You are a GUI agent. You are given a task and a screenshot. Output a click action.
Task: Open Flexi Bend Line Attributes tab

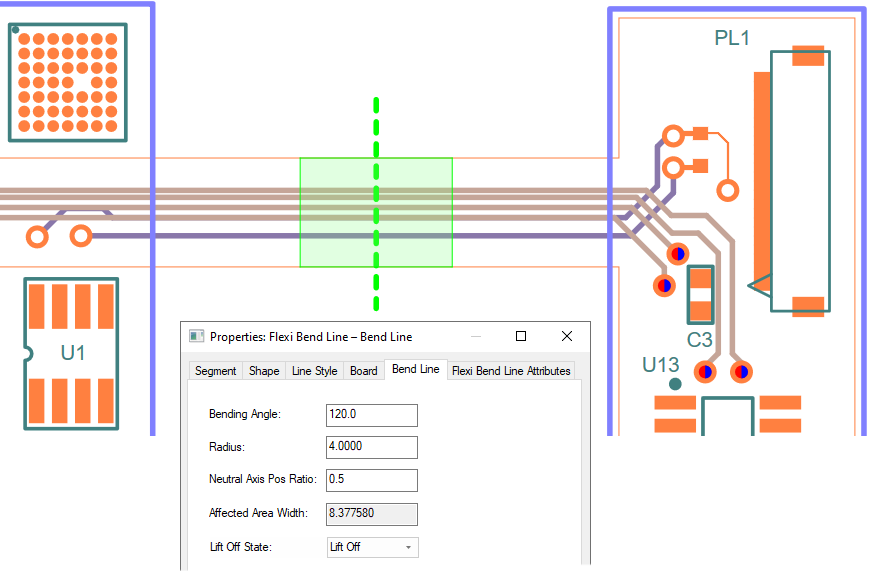511,371
